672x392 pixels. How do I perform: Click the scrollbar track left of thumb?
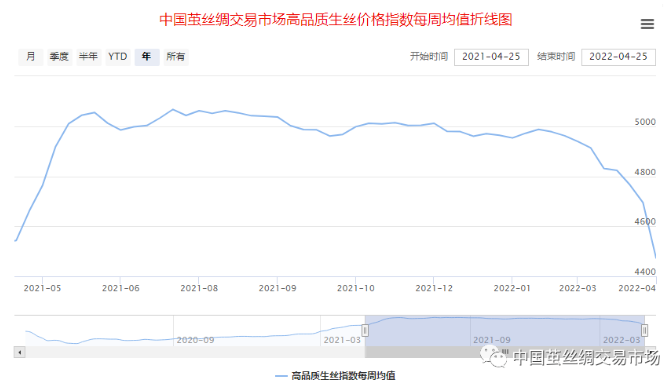point(195,352)
